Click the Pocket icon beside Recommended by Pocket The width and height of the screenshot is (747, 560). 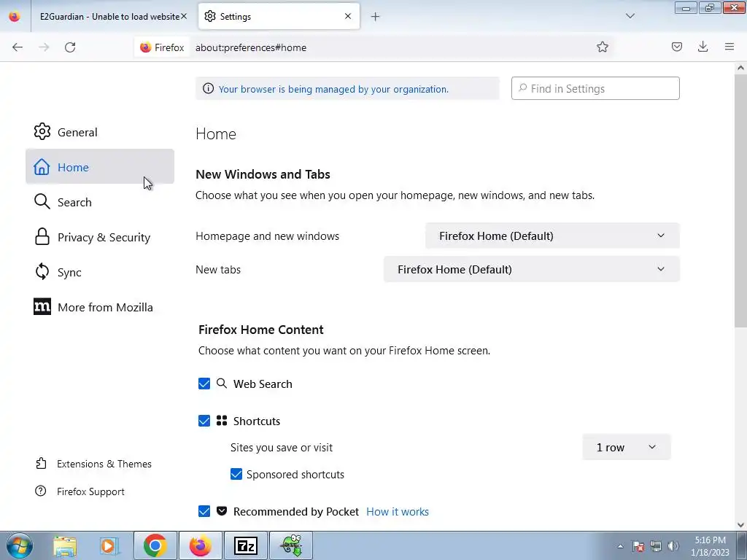pos(222,511)
